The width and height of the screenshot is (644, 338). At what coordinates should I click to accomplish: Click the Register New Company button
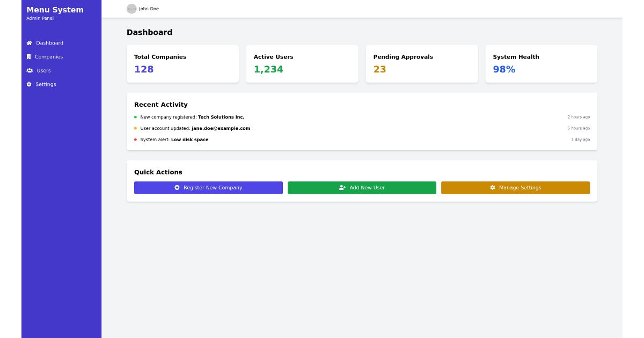coord(208,187)
